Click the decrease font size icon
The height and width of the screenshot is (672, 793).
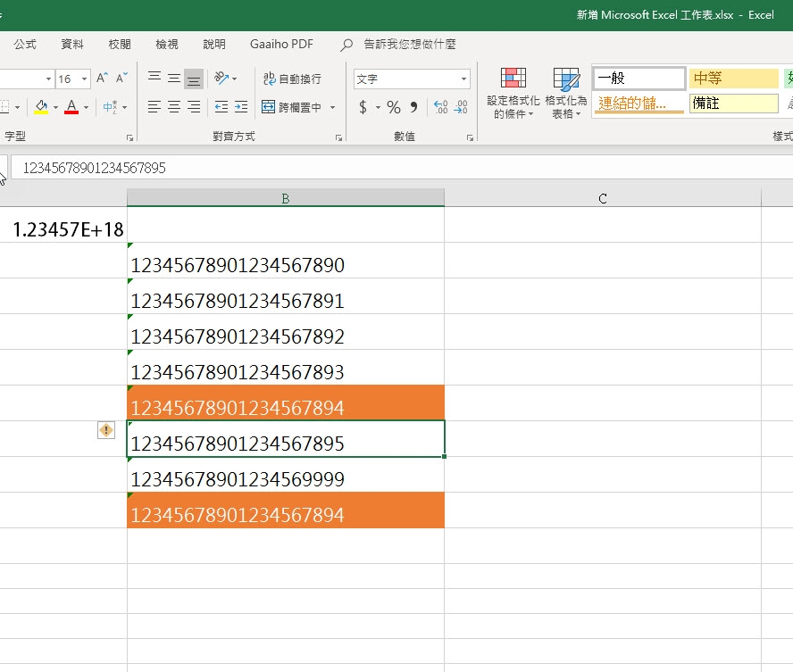click(x=122, y=79)
